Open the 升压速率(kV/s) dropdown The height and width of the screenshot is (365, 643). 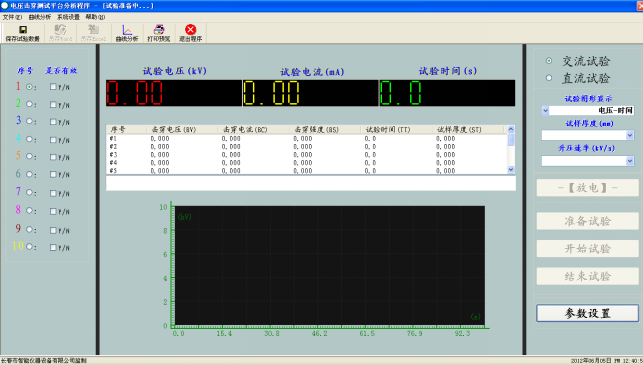(x=630, y=161)
